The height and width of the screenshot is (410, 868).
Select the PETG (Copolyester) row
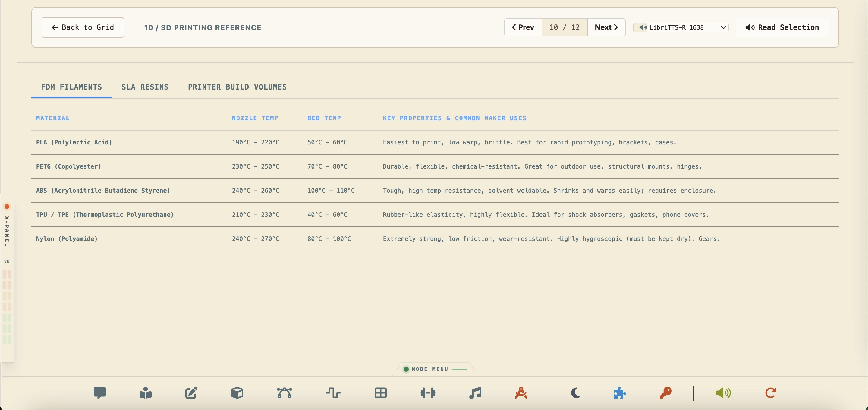pos(435,166)
